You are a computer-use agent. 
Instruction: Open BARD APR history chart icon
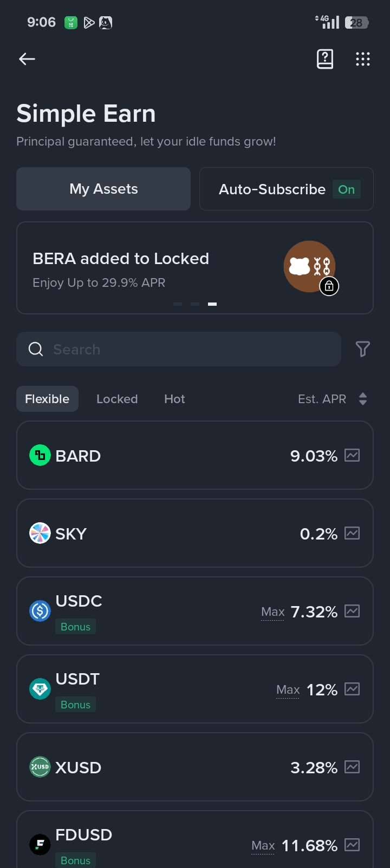coord(352,456)
